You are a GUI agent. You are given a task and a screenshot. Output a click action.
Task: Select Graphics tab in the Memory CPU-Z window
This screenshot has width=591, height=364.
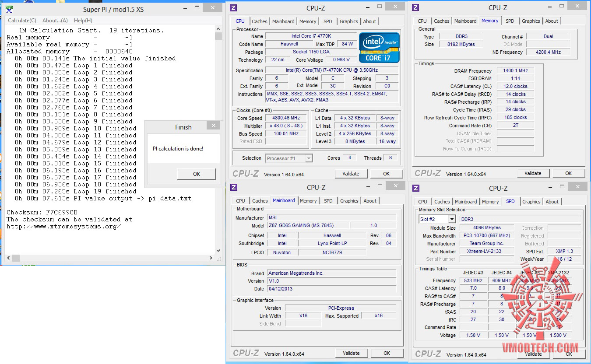[x=531, y=21]
